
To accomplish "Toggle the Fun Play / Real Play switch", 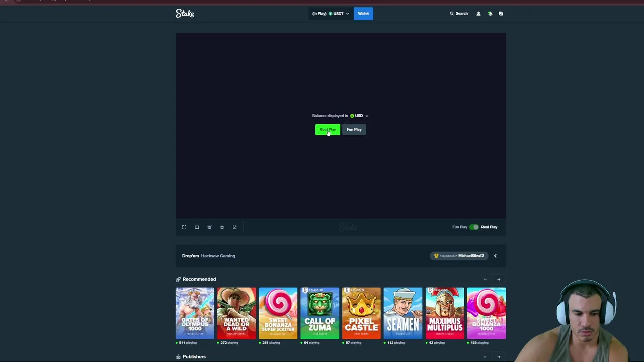I will [x=474, y=227].
